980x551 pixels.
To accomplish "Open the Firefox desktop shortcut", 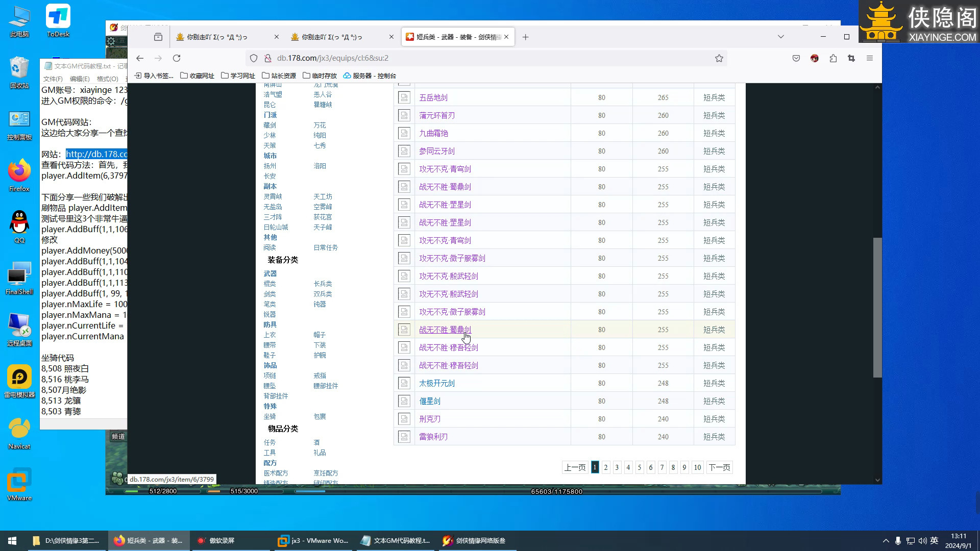I will pyautogui.click(x=19, y=175).
